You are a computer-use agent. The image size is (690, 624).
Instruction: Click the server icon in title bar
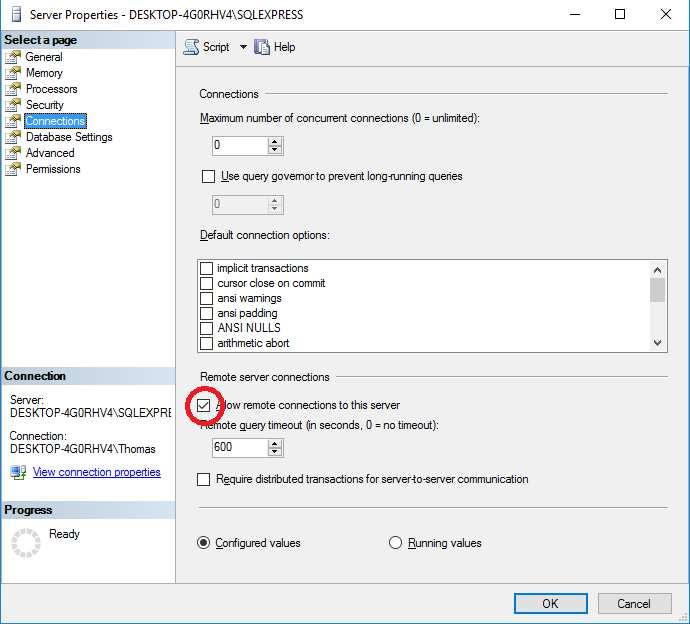tap(16, 15)
